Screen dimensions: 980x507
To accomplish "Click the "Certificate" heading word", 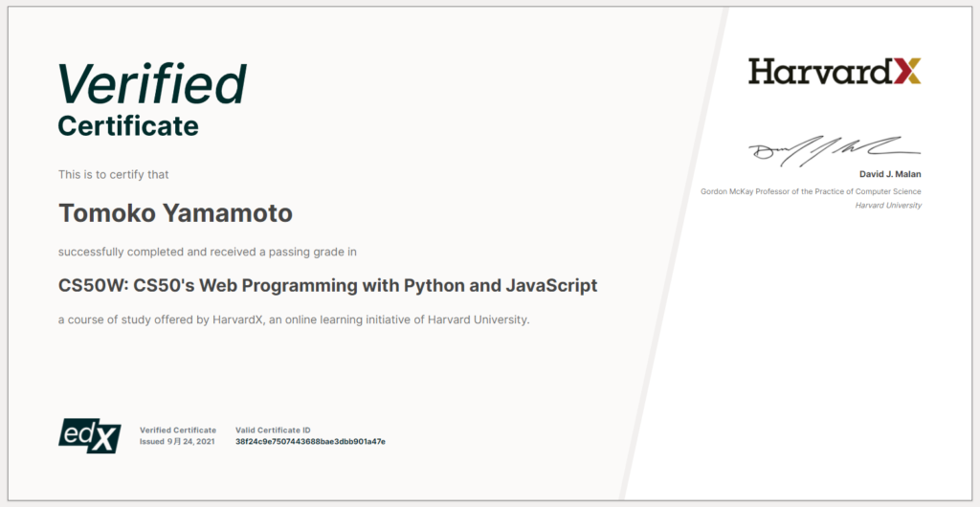I will point(129,126).
